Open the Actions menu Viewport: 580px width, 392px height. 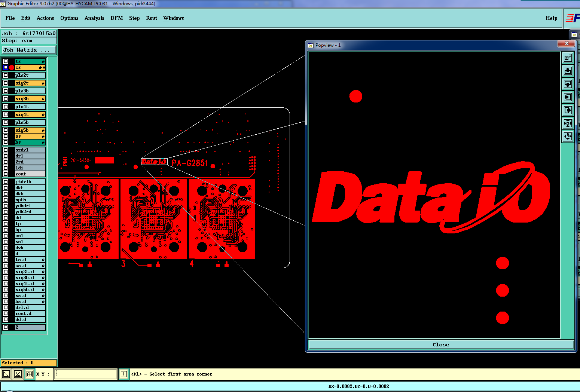tap(45, 18)
